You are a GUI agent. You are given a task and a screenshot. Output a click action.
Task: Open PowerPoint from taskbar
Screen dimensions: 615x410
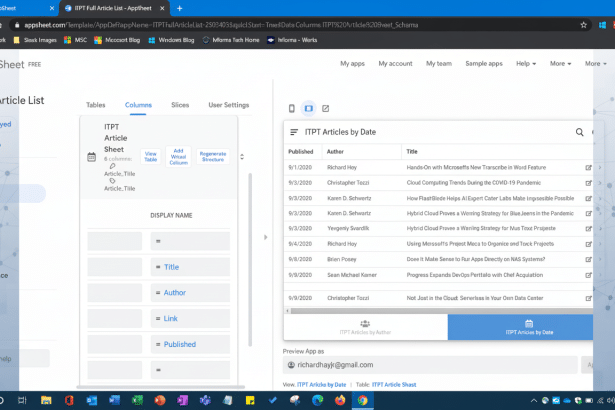pos(160,400)
